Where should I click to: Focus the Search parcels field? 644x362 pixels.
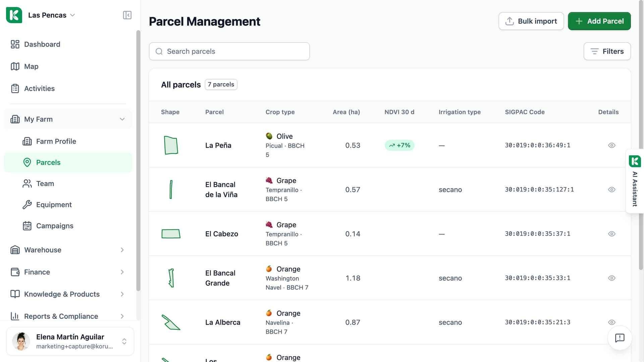[x=229, y=51]
